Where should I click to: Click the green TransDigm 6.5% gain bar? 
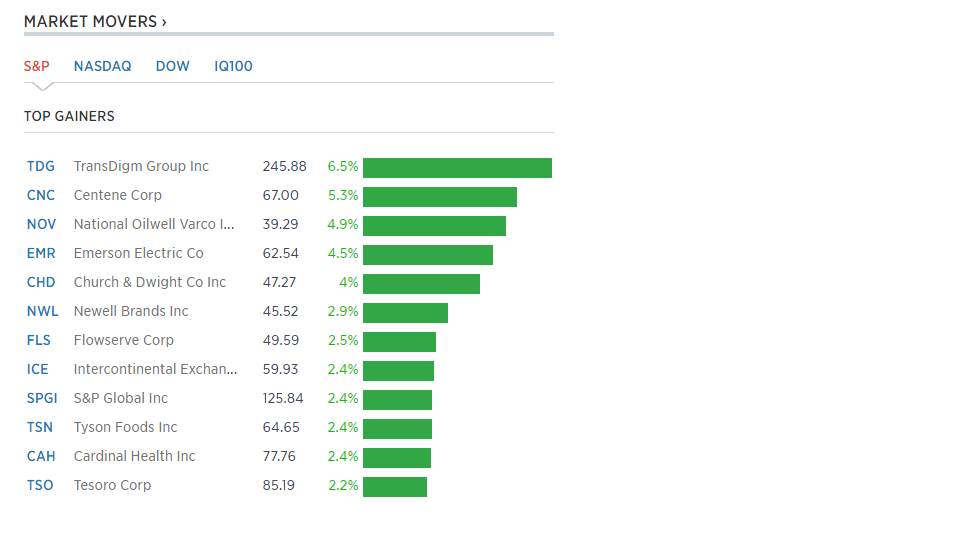(457, 168)
